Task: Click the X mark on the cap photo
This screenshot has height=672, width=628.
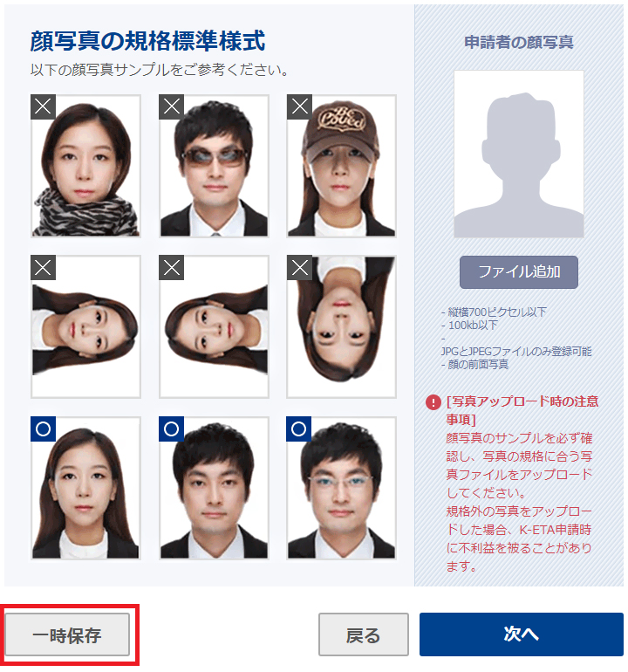Action: coord(299,106)
